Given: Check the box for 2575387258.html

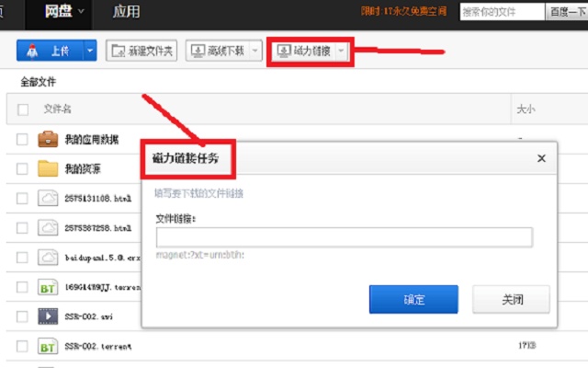Looking at the screenshot, I should (x=22, y=228).
